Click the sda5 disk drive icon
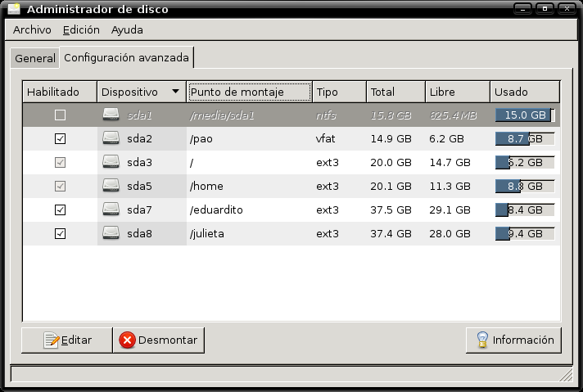This screenshot has height=392, width=583. 111,187
